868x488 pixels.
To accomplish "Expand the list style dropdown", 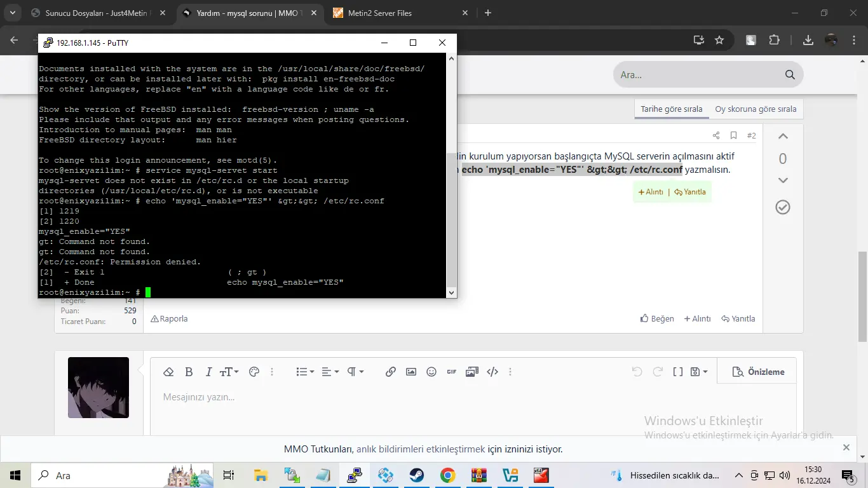I will (x=304, y=371).
